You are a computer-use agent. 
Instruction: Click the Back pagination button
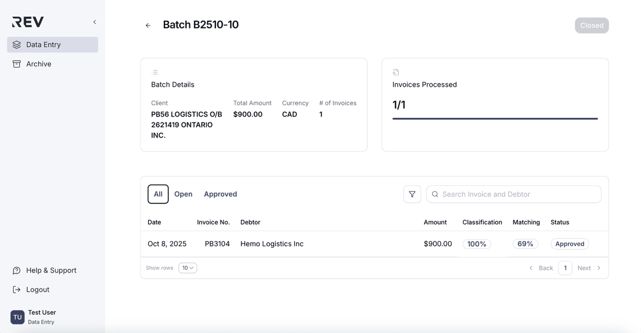pyautogui.click(x=541, y=268)
